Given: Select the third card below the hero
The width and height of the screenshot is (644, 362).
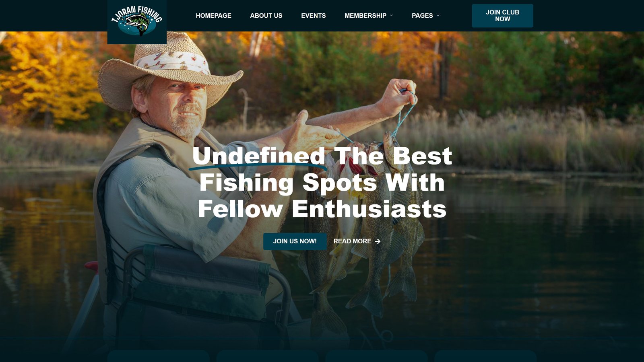Looking at the screenshot, I should (376, 356).
